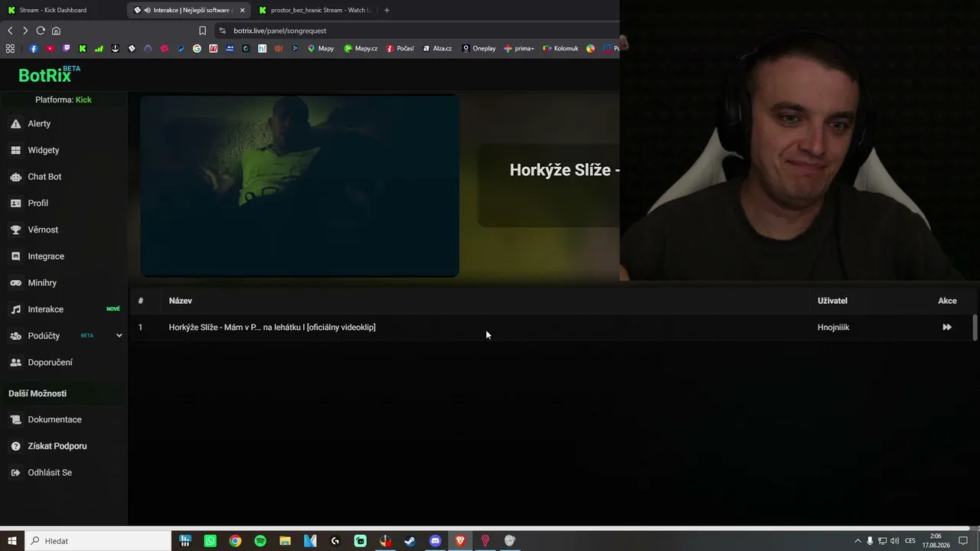Open the volume control in tray
Viewport: 980px width, 551px height.
(x=894, y=541)
